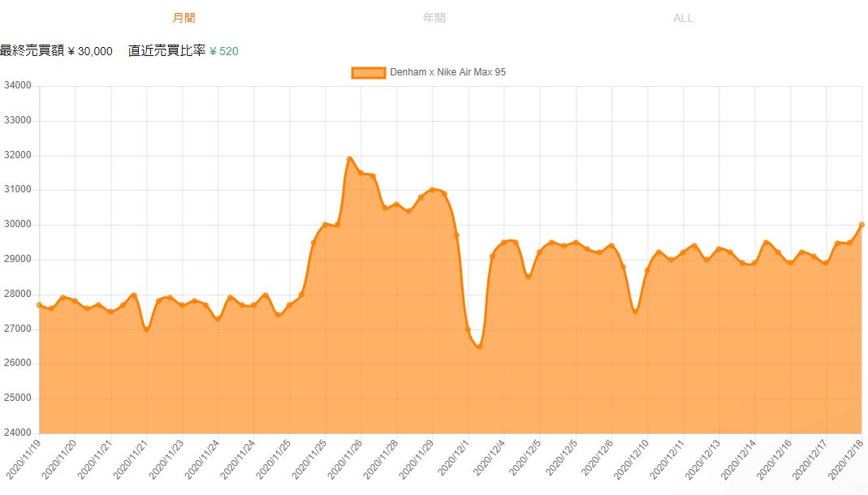Click the 2020/12/18 date label
The height and width of the screenshot is (495, 868).
pyautogui.click(x=846, y=459)
